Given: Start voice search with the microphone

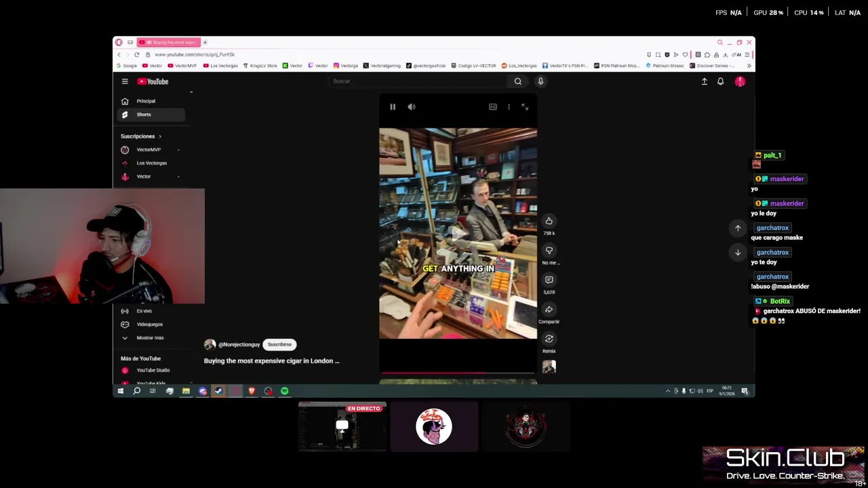Looking at the screenshot, I should point(540,81).
